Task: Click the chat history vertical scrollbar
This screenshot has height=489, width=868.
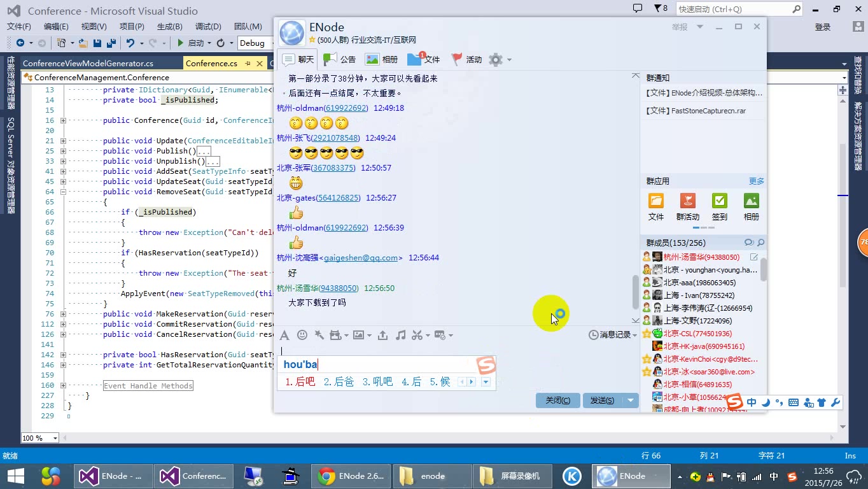Action: (635, 292)
